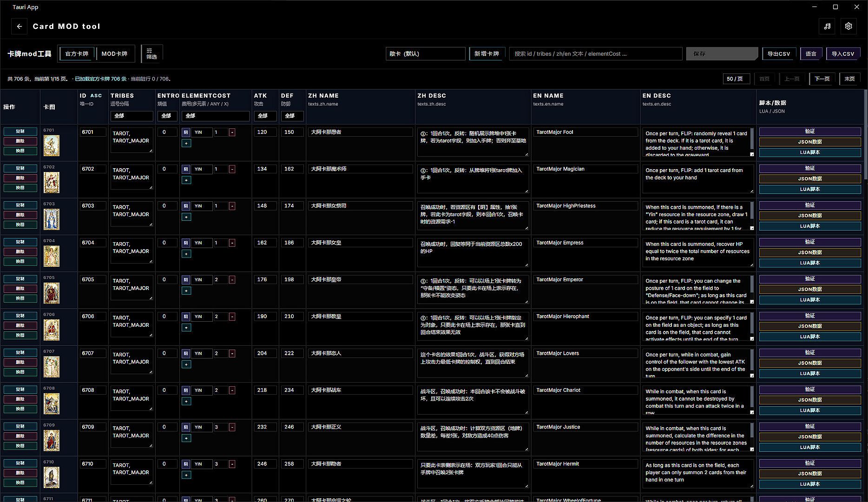Open the ENTRO 全部 filter dropdown

pos(167,116)
